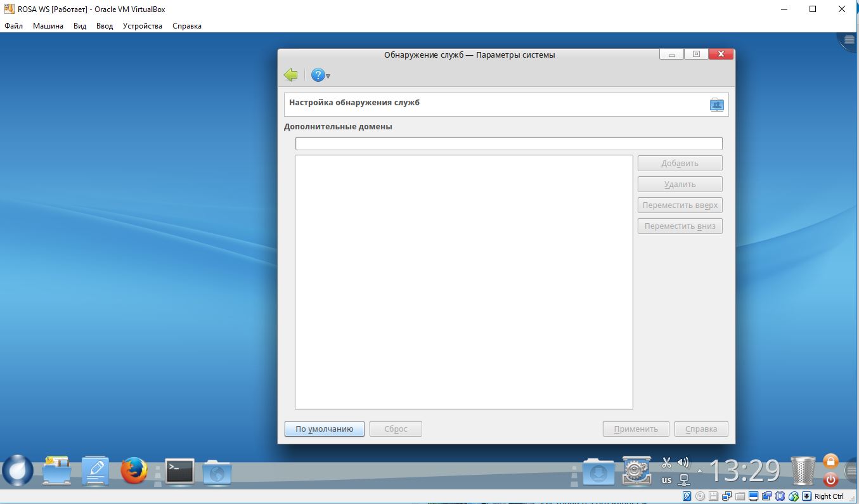Click the VirtualBox optical disc status icon
Image resolution: width=859 pixels, height=504 pixels.
click(700, 496)
